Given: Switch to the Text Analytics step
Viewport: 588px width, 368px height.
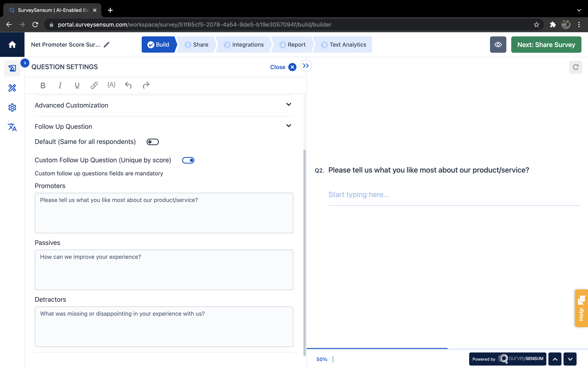Looking at the screenshot, I should pos(343,45).
